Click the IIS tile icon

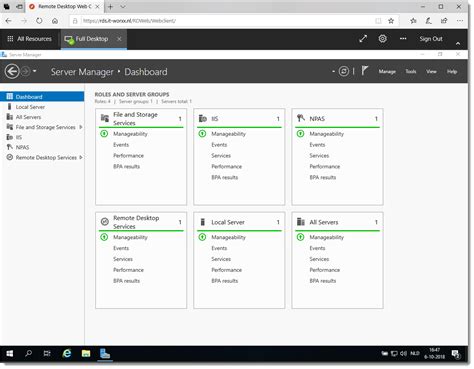(x=203, y=118)
